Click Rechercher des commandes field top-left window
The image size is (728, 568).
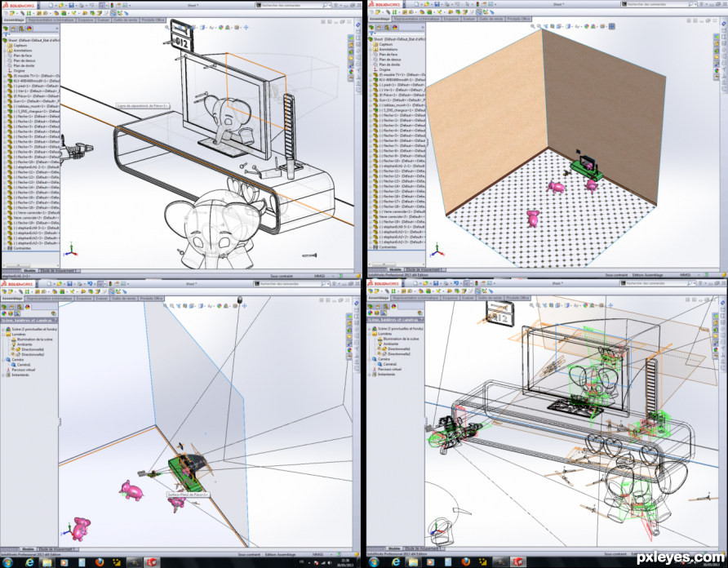[292, 5]
